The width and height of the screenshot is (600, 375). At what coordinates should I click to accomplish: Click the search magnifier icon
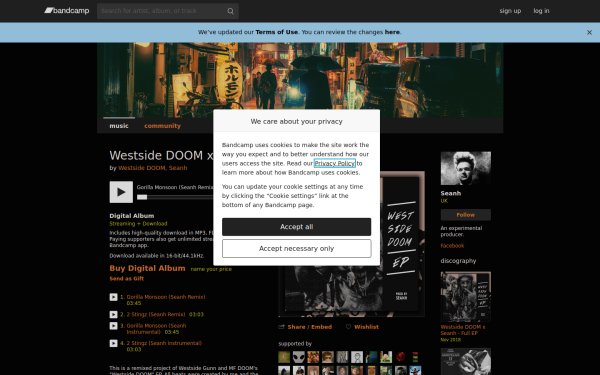point(230,11)
